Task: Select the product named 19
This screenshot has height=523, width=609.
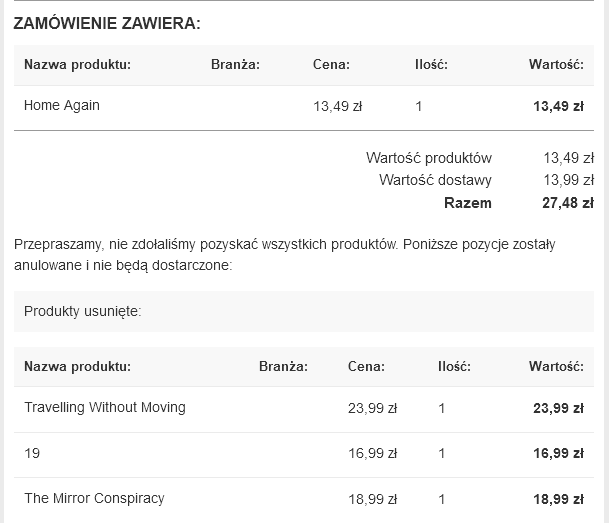Action: (x=32, y=453)
